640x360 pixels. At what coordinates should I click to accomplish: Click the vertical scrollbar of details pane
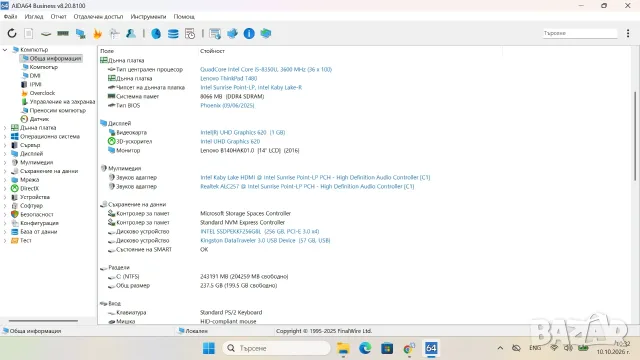tap(635, 136)
